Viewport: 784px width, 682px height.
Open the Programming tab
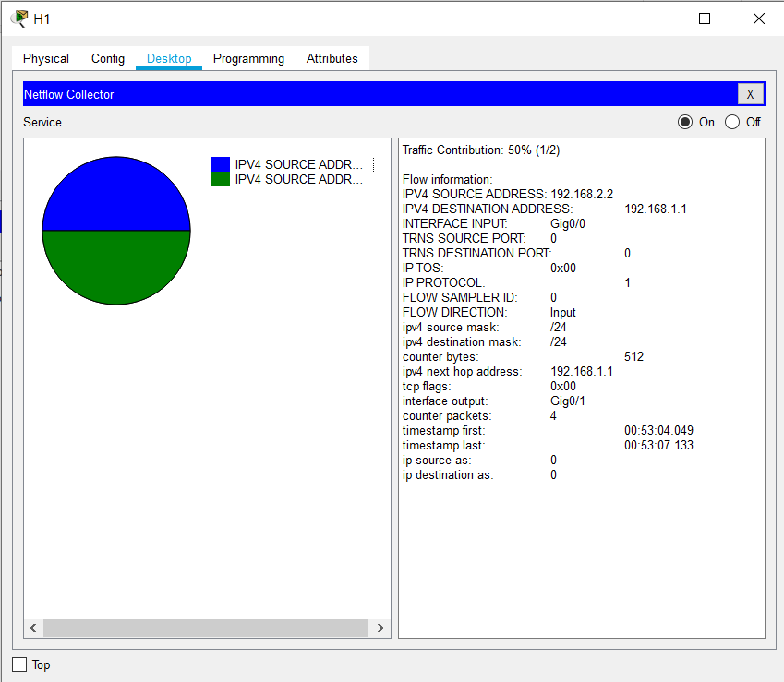[x=248, y=58]
